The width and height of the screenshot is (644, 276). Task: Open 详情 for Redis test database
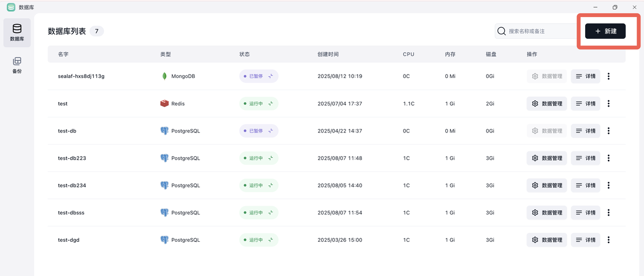(x=586, y=103)
